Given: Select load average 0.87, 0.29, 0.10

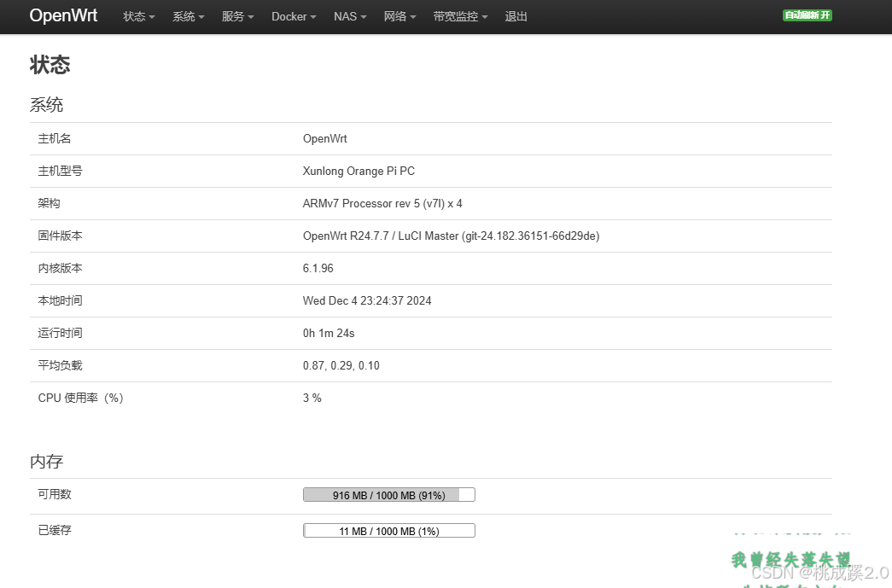Looking at the screenshot, I should (341, 365).
